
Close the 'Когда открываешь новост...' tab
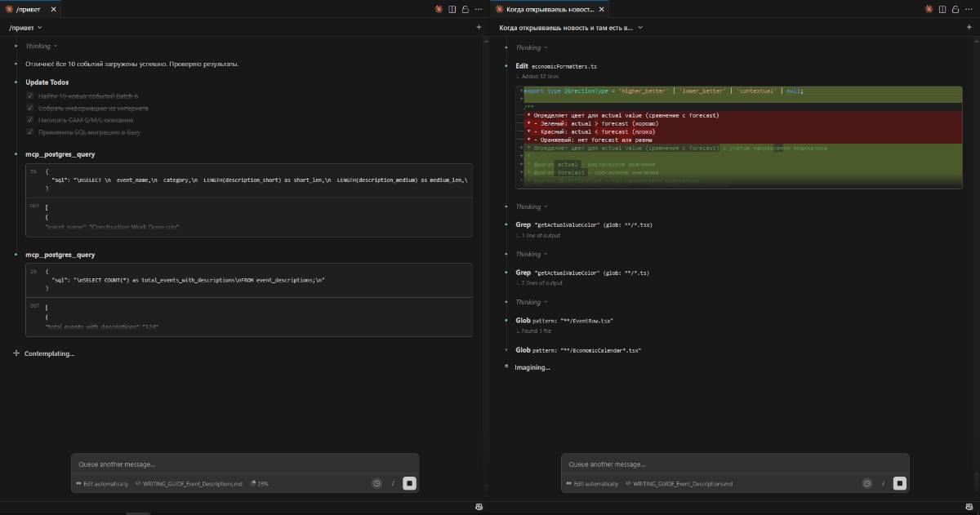[601, 9]
